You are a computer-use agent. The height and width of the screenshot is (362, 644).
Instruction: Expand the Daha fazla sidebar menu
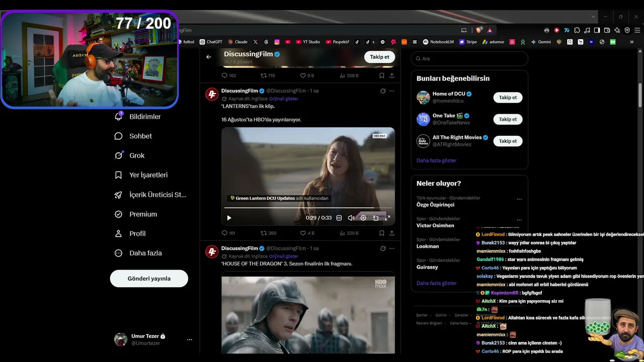click(x=138, y=253)
